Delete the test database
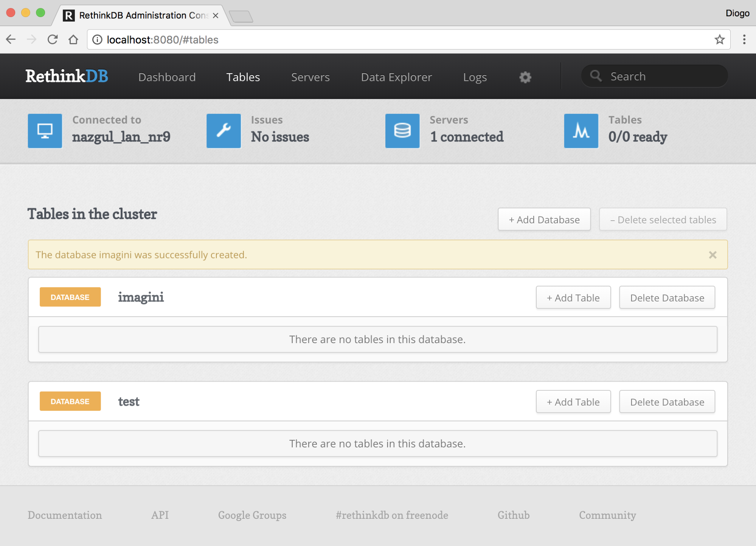This screenshot has width=756, height=546. [667, 402]
